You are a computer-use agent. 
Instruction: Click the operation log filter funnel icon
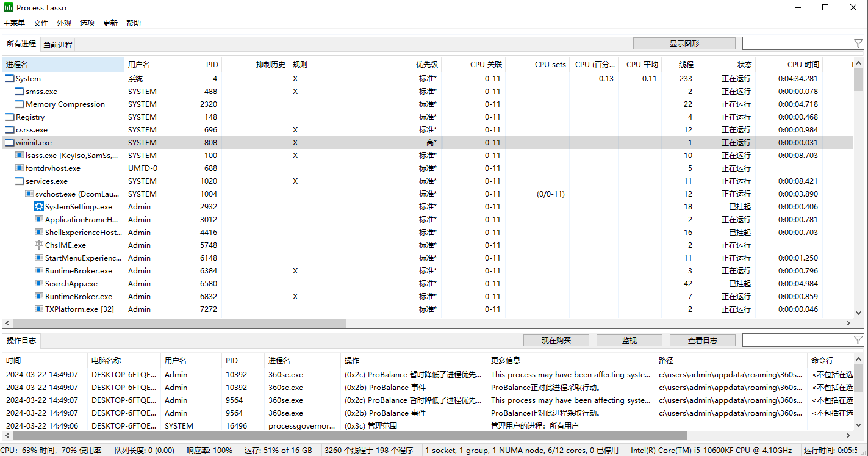click(858, 340)
